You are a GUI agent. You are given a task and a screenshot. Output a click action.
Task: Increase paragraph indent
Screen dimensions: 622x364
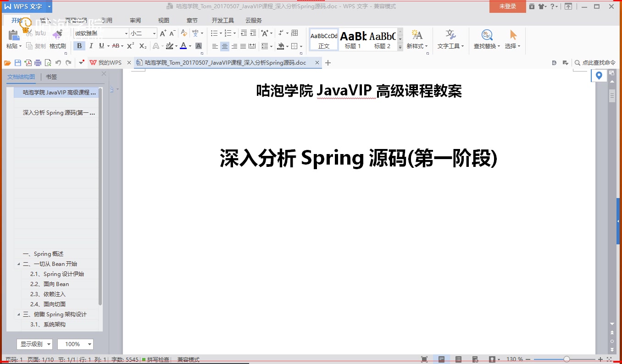tap(253, 33)
